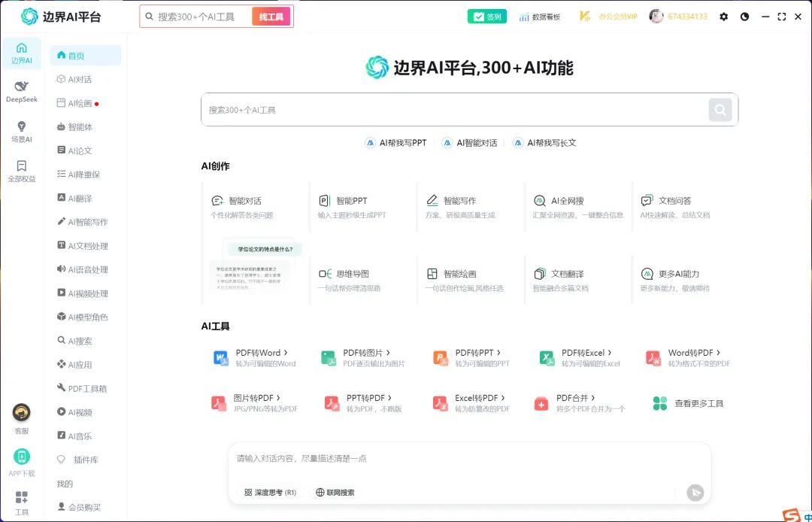Screen dimensions: 812x522
Task: Open the PDF转Excel tool
Action: (x=579, y=358)
